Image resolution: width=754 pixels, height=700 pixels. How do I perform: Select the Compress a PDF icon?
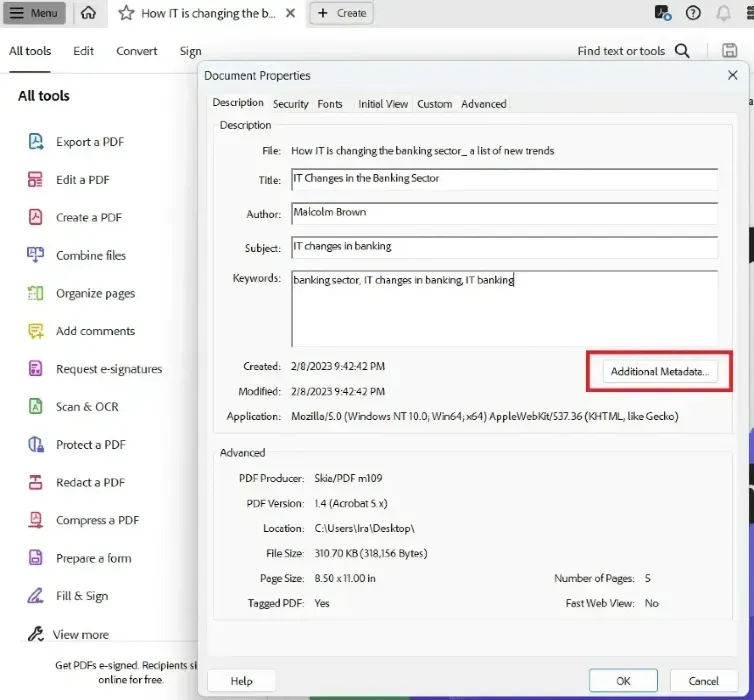tap(35, 520)
